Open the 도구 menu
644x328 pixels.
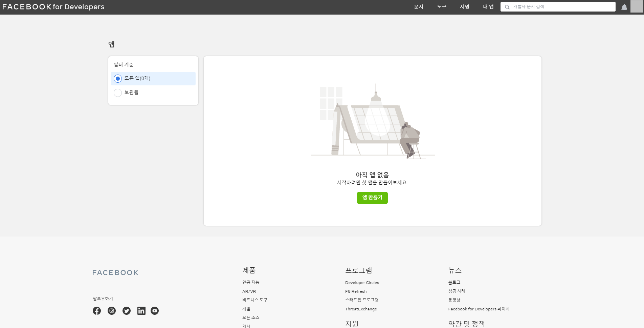[x=442, y=7]
